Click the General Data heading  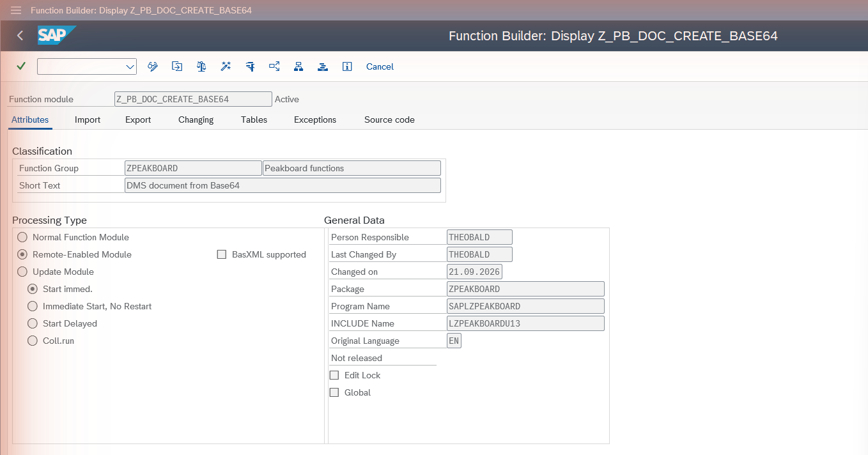[x=354, y=220]
